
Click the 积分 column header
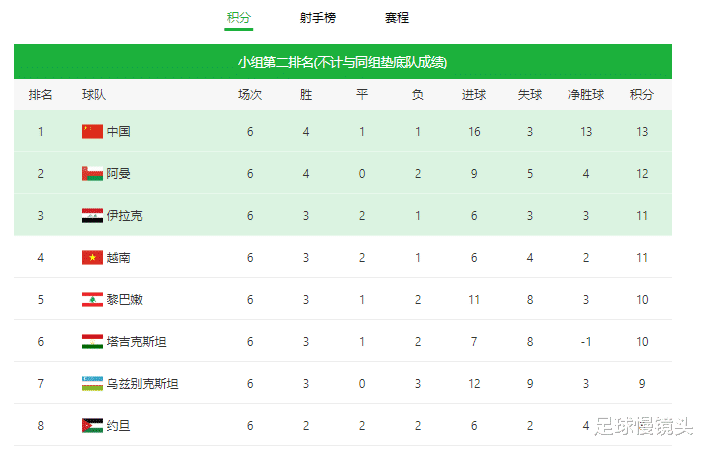[x=641, y=95]
